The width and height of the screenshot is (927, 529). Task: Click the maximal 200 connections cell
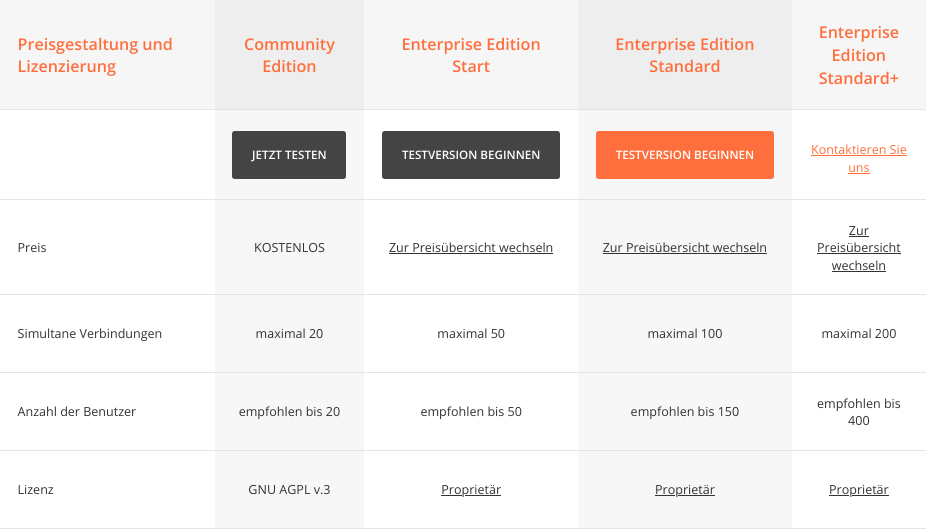[858, 334]
